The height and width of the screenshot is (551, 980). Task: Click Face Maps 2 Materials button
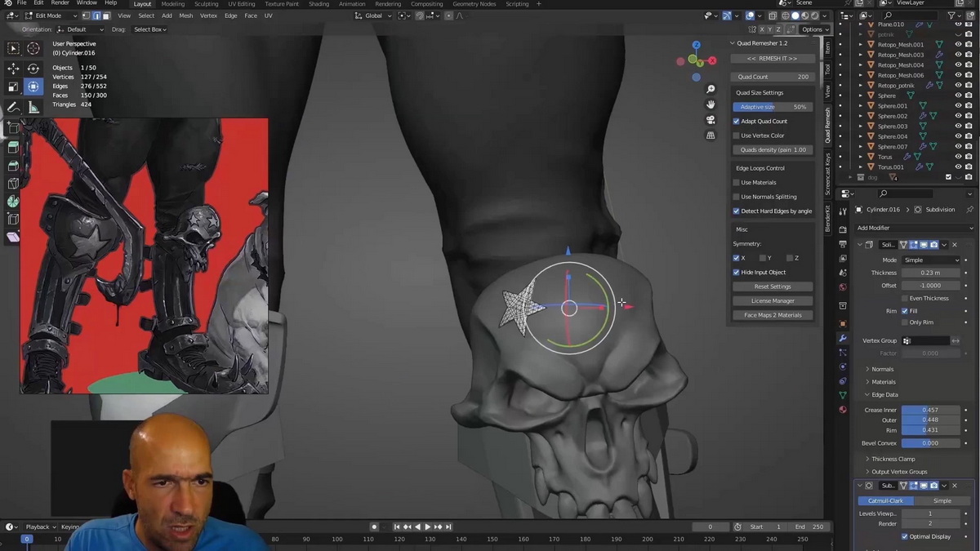click(773, 315)
